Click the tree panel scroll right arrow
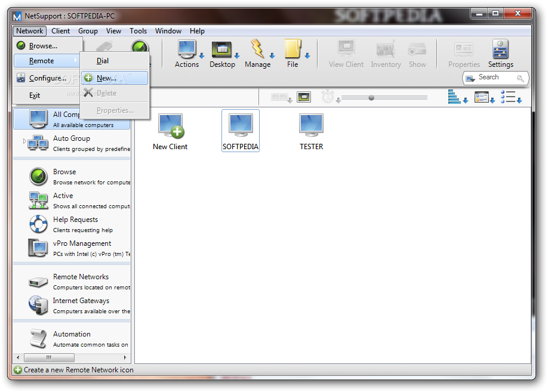548x392 pixels. point(125,357)
